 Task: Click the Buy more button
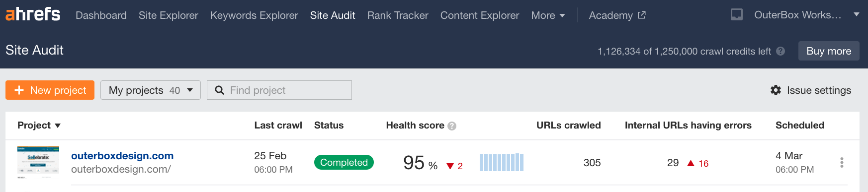[x=829, y=51]
